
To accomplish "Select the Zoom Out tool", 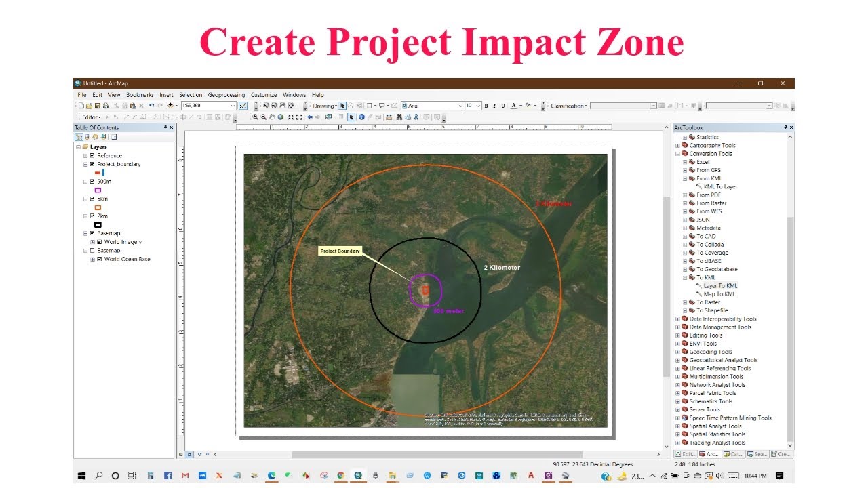I will click(264, 117).
